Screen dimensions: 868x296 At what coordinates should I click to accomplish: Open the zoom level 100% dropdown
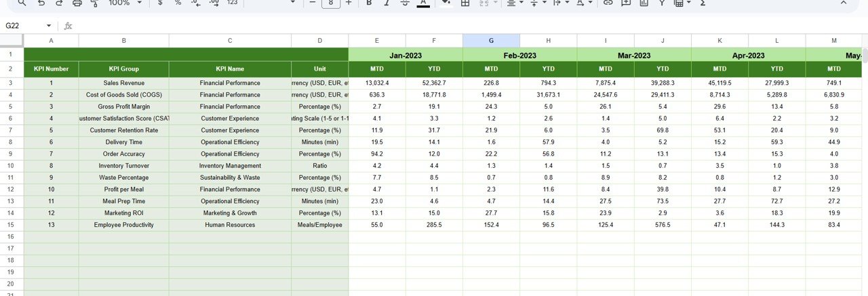(x=125, y=3)
